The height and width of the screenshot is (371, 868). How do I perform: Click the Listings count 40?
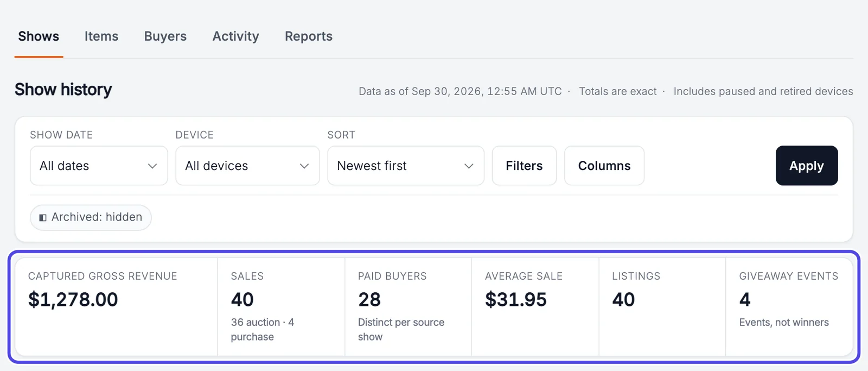tap(623, 299)
